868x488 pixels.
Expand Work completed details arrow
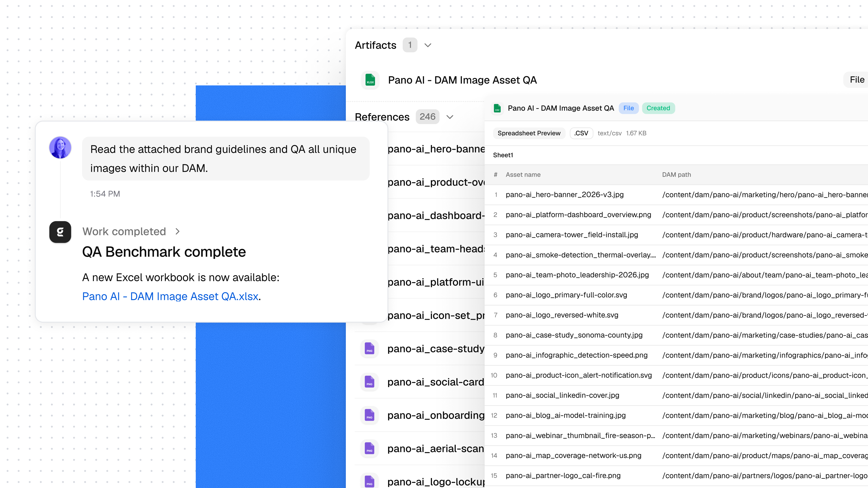tap(178, 231)
